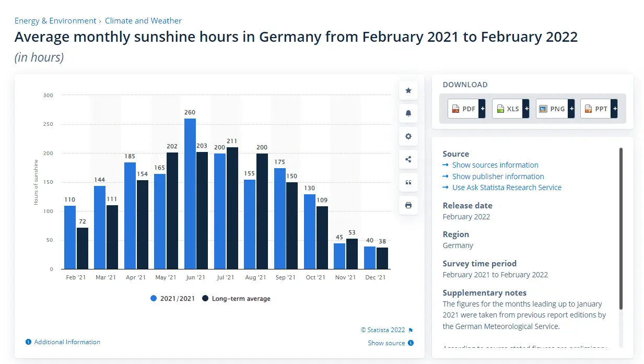Click Show sources information link

click(495, 165)
